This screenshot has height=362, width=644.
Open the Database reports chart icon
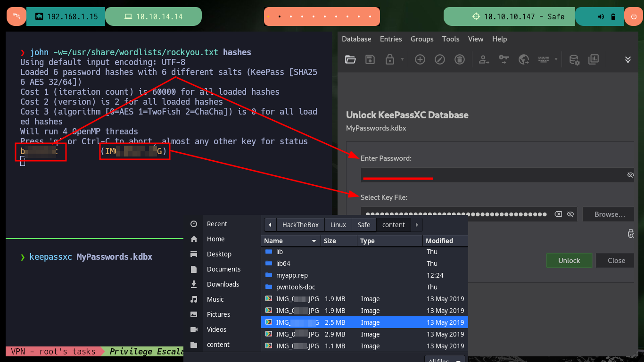pos(594,59)
